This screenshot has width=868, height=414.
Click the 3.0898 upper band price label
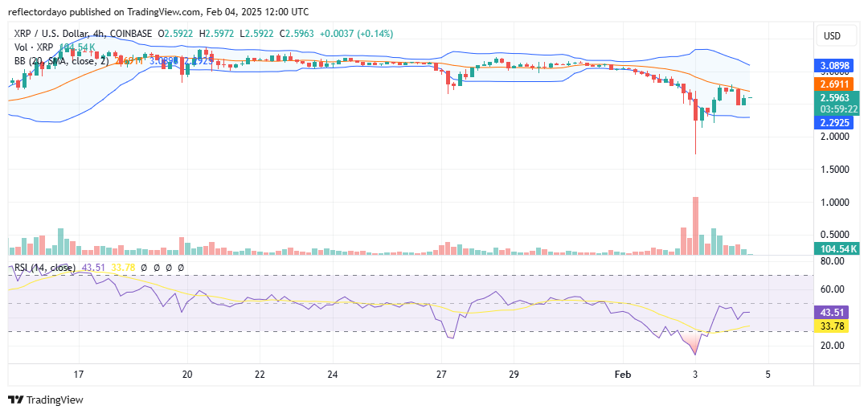pos(833,66)
